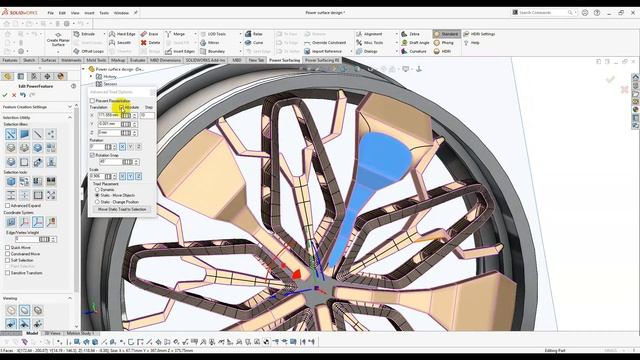Click Create Planar Surface tool

[58, 40]
